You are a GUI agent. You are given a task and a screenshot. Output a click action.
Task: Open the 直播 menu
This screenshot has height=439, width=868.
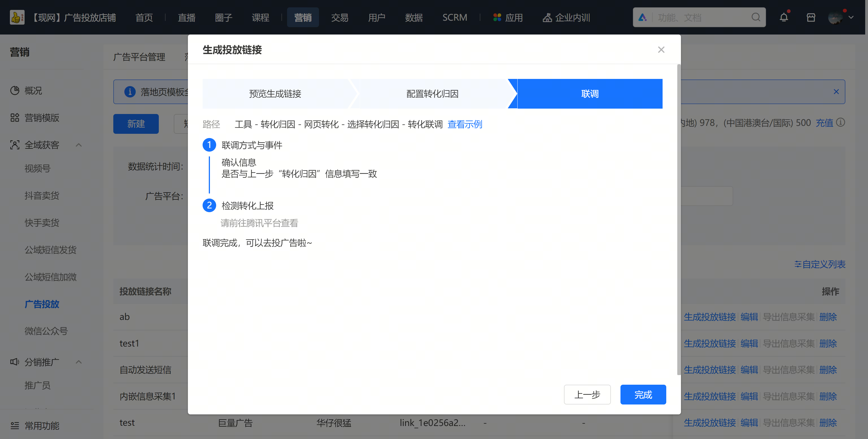point(186,17)
